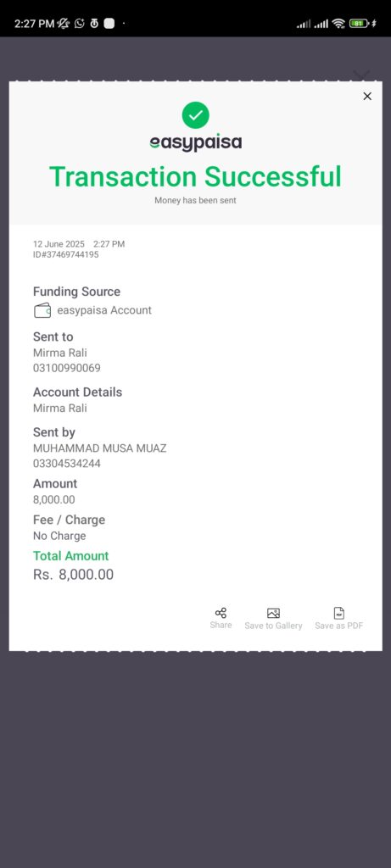Tap the WhatsApp notification icon
This screenshot has height=868, width=391.
point(79,23)
